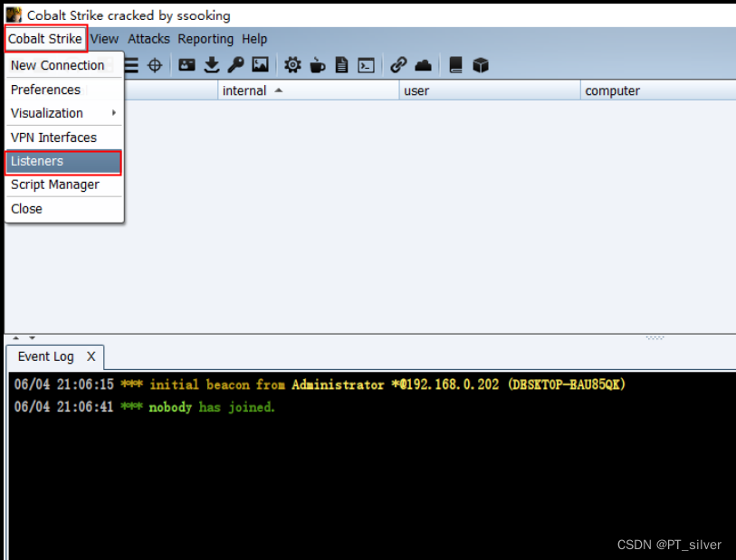This screenshot has width=736, height=560.
Task: Expand the split pane with down arrow
Action: (32, 337)
